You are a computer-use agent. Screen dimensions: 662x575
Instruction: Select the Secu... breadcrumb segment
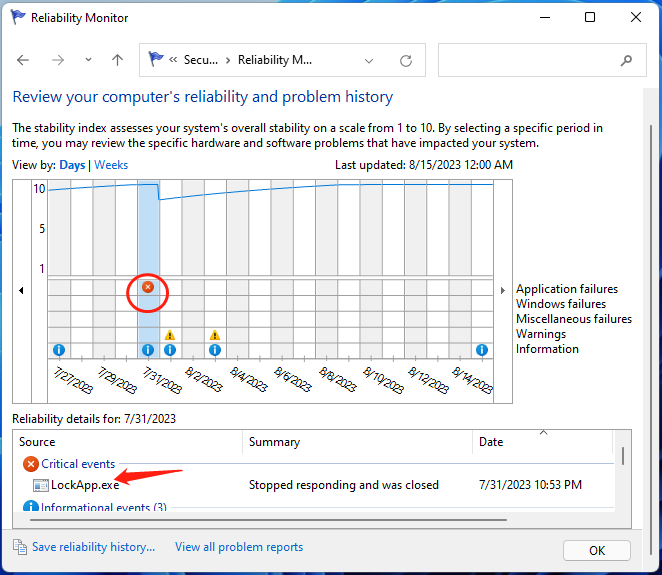pyautogui.click(x=201, y=60)
